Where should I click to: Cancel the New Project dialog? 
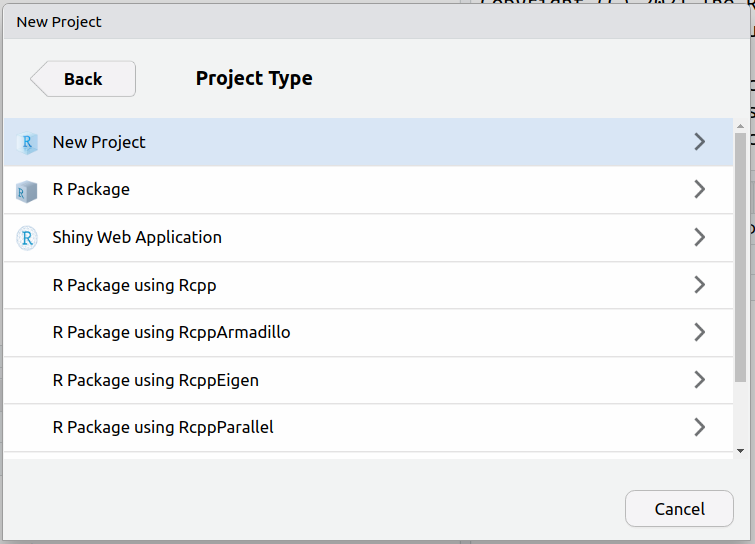(679, 509)
